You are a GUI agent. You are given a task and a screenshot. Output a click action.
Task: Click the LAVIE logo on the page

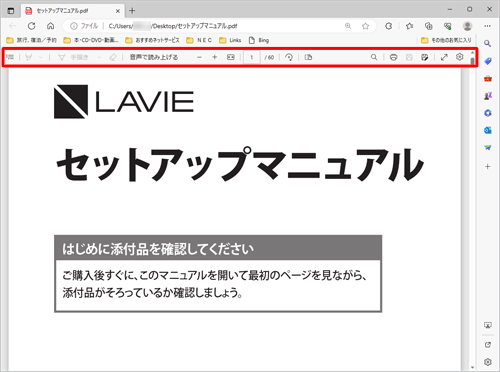pos(124,101)
